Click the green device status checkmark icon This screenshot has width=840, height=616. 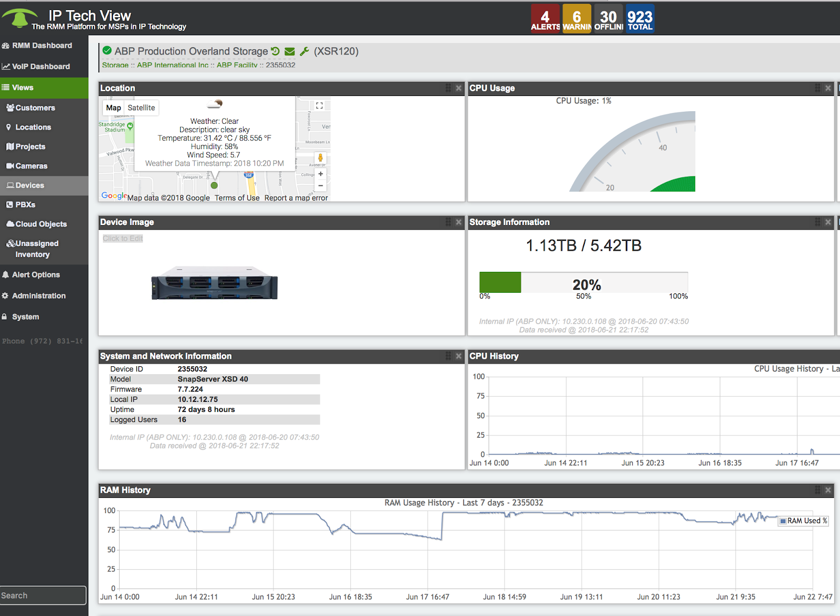click(107, 51)
